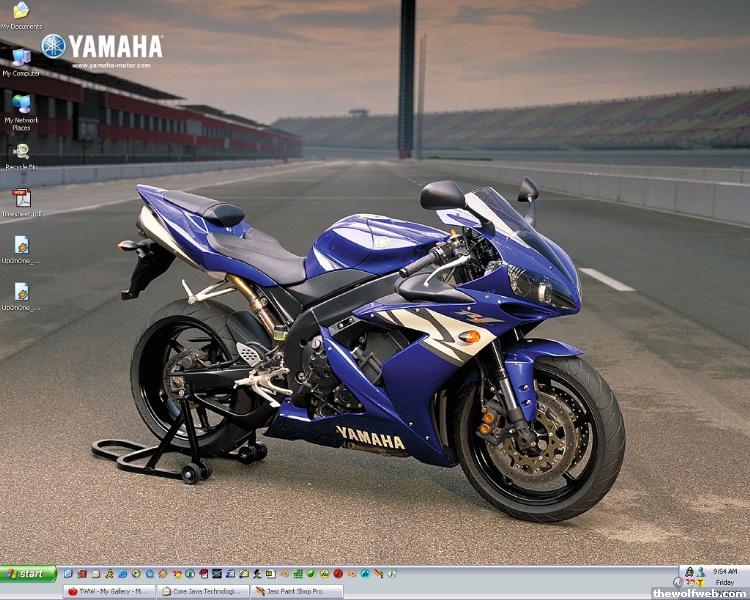Click the first Quick Launch icon beside Start
Screen dimensions: 750x600
coord(68,574)
